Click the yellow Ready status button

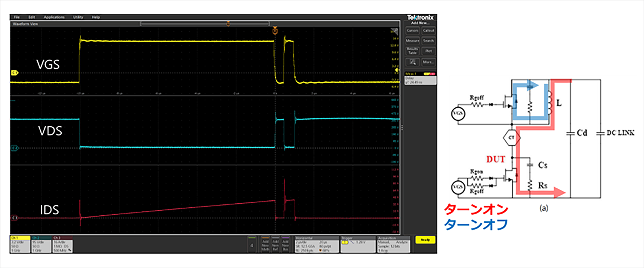click(x=425, y=240)
